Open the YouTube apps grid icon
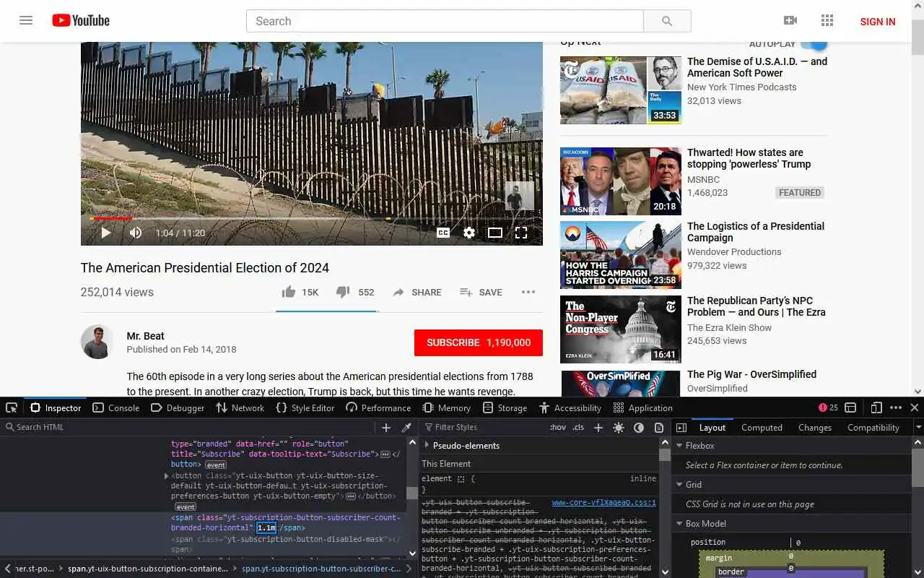 coord(827,21)
